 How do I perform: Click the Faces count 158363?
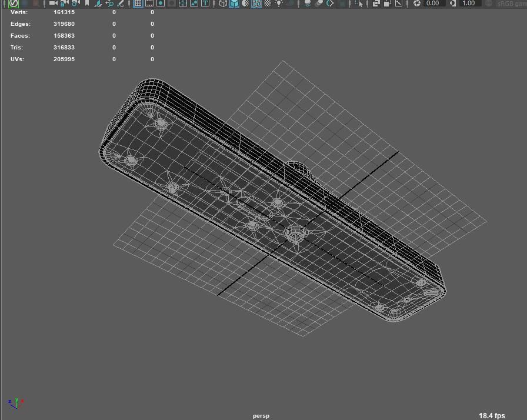pyautogui.click(x=64, y=36)
